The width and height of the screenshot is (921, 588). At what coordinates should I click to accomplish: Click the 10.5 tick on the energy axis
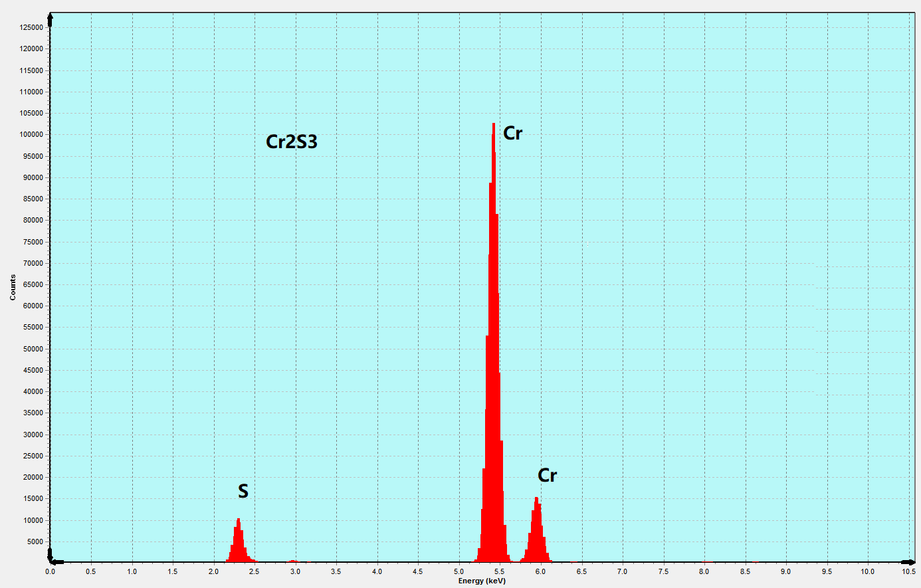pyautogui.click(x=908, y=571)
